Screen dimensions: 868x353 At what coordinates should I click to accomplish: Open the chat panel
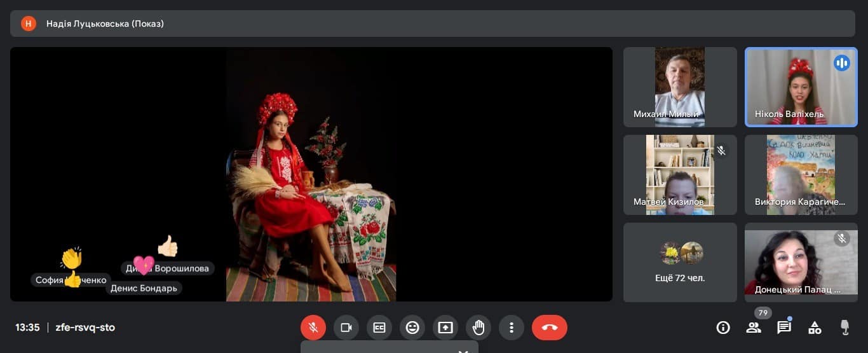[784, 328]
